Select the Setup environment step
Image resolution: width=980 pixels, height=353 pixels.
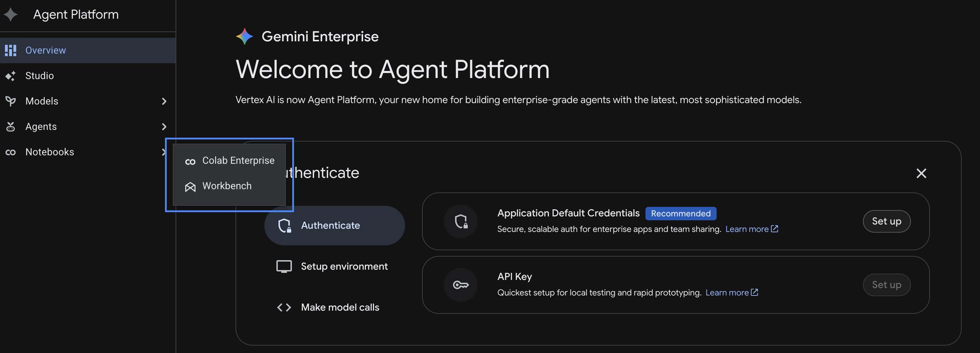pos(335,266)
